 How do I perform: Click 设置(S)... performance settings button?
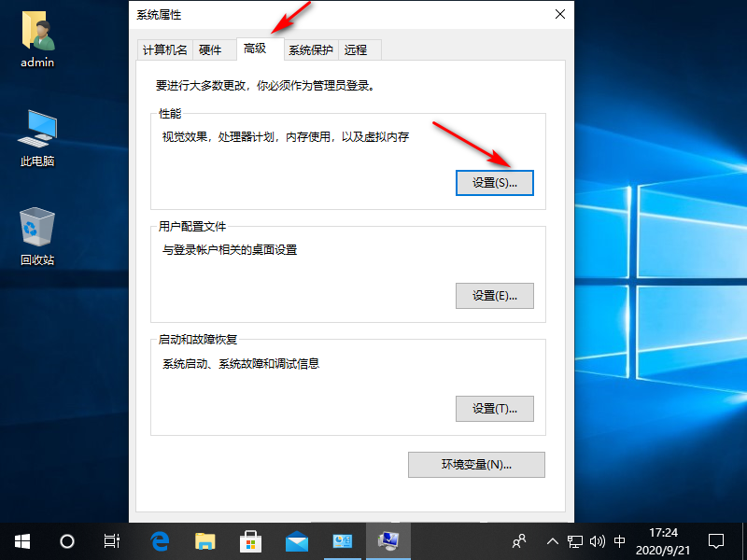(495, 183)
